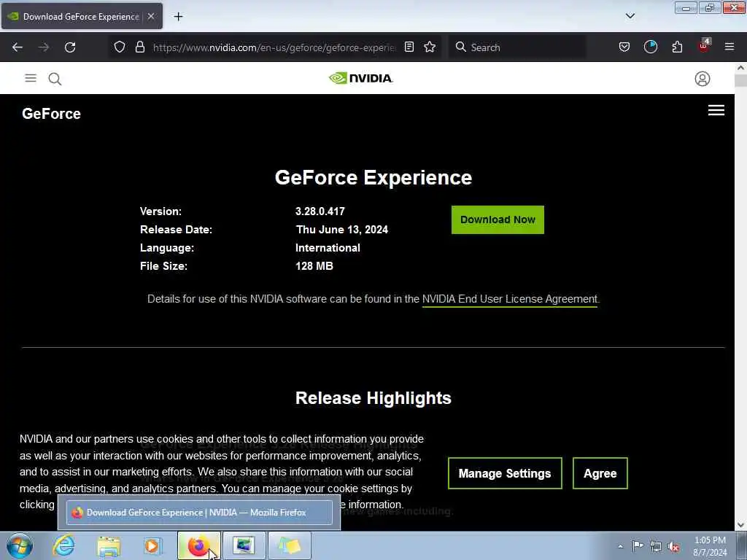Image resolution: width=747 pixels, height=560 pixels.
Task: Open the Extensions puzzle icon
Action: (677, 47)
